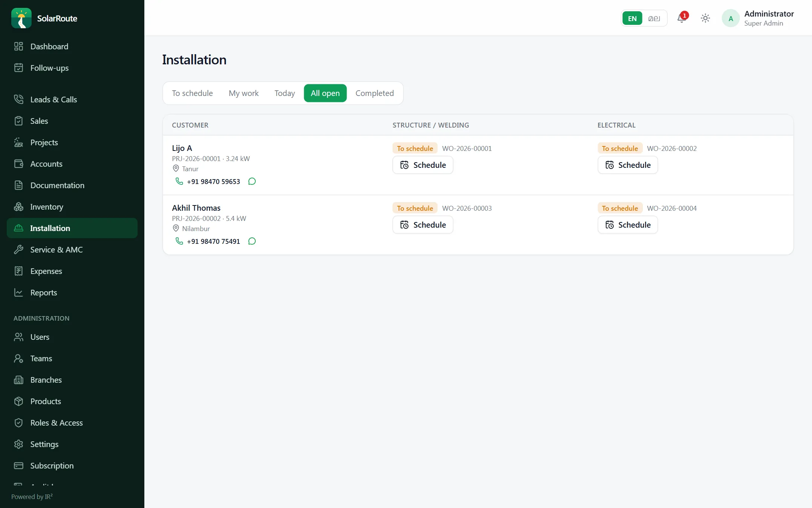Viewport: 812px width, 508px height.
Task: Open Teams under Administration
Action: coord(72,358)
